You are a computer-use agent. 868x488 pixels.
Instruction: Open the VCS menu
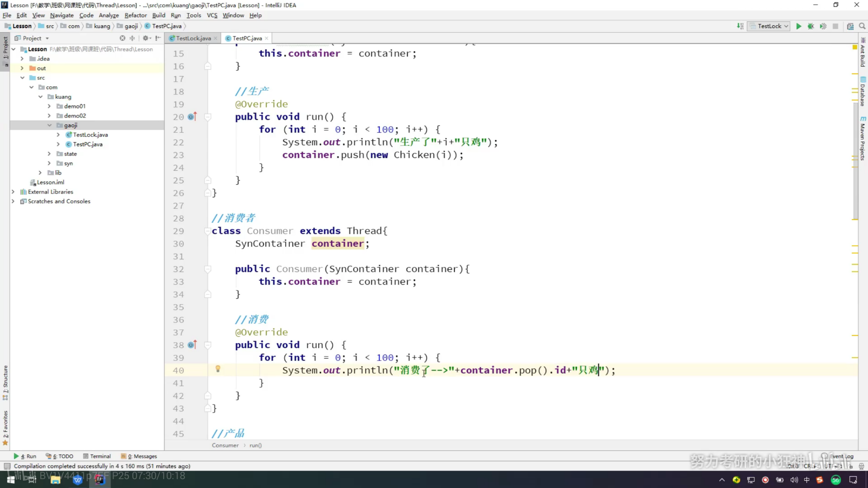pyautogui.click(x=212, y=15)
